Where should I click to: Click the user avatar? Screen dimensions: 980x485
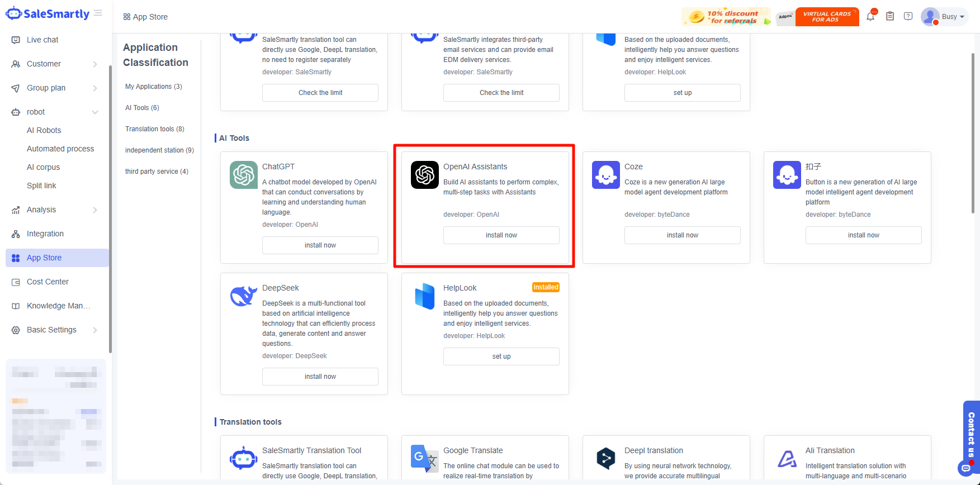tap(930, 16)
